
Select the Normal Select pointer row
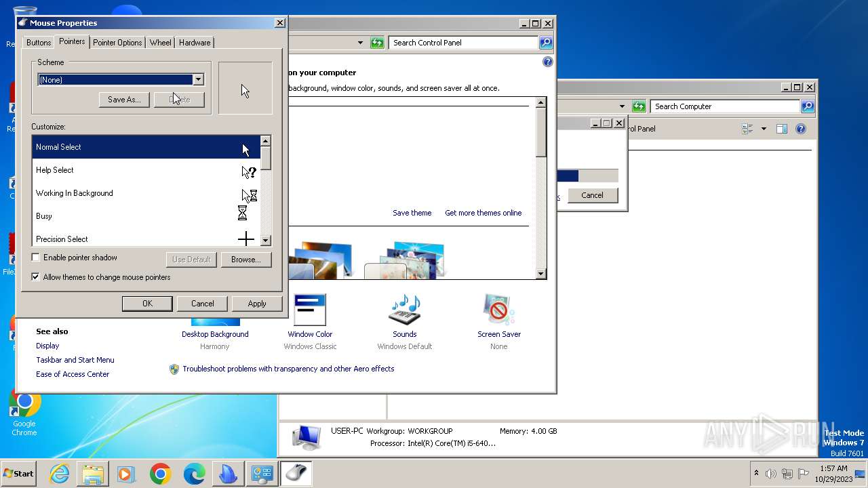[146, 147]
